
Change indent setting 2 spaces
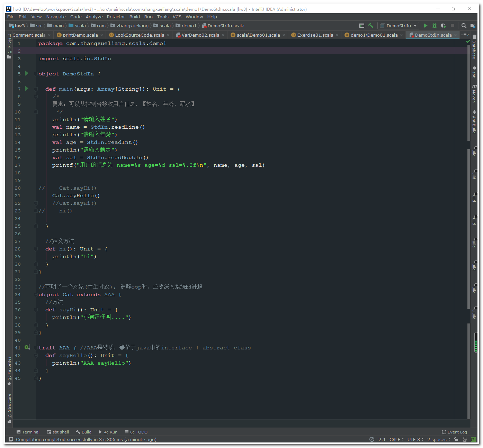[439, 439]
